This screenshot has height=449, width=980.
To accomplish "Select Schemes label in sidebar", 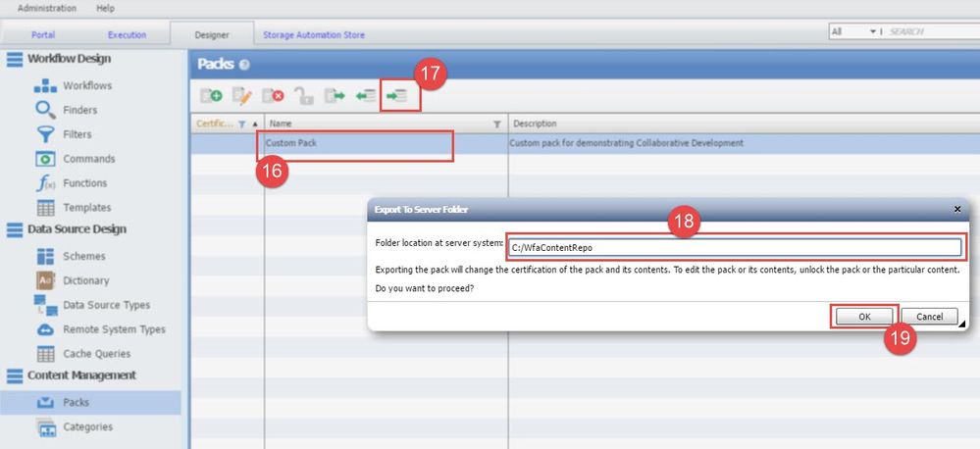I will (x=83, y=256).
